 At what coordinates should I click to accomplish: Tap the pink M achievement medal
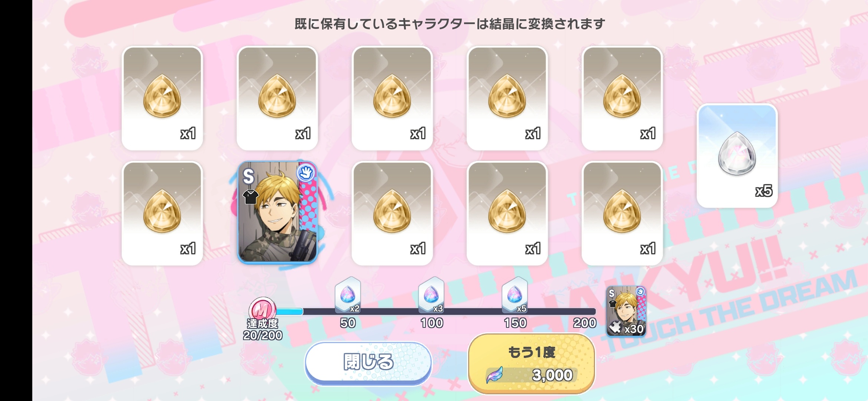click(262, 309)
